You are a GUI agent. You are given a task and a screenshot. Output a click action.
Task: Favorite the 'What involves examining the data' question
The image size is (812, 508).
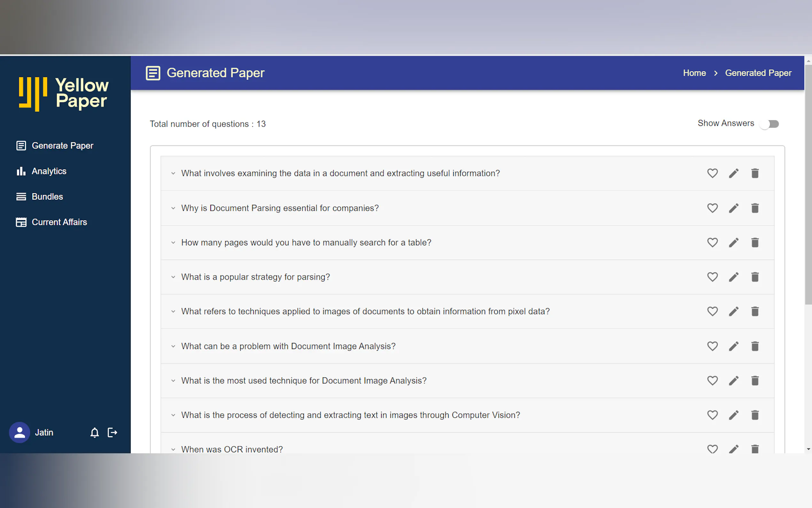tap(712, 173)
